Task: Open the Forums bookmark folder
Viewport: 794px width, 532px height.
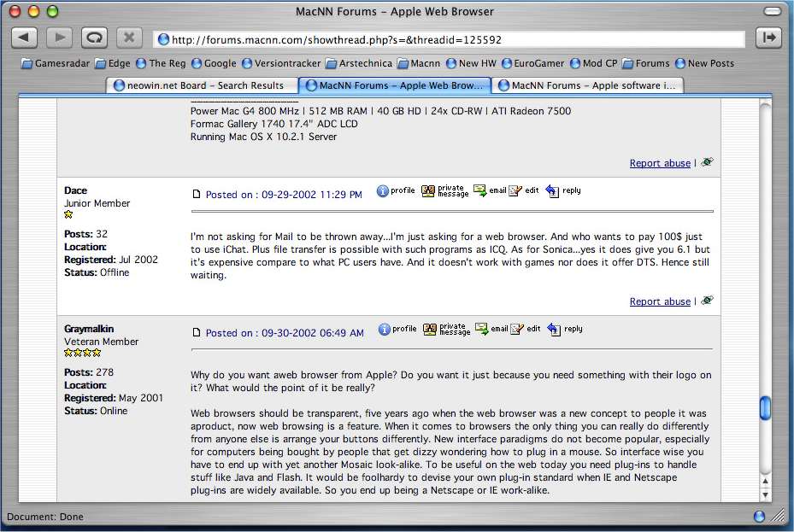Action: (x=646, y=63)
